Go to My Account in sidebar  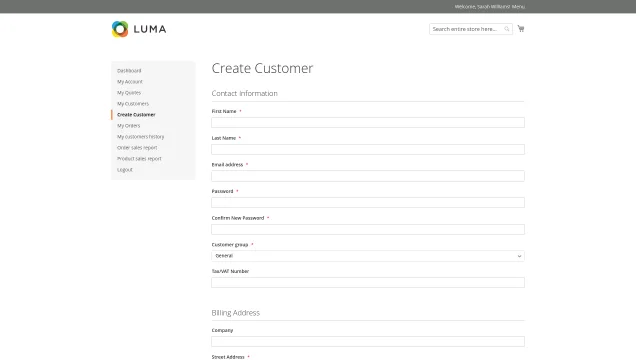pyautogui.click(x=130, y=82)
